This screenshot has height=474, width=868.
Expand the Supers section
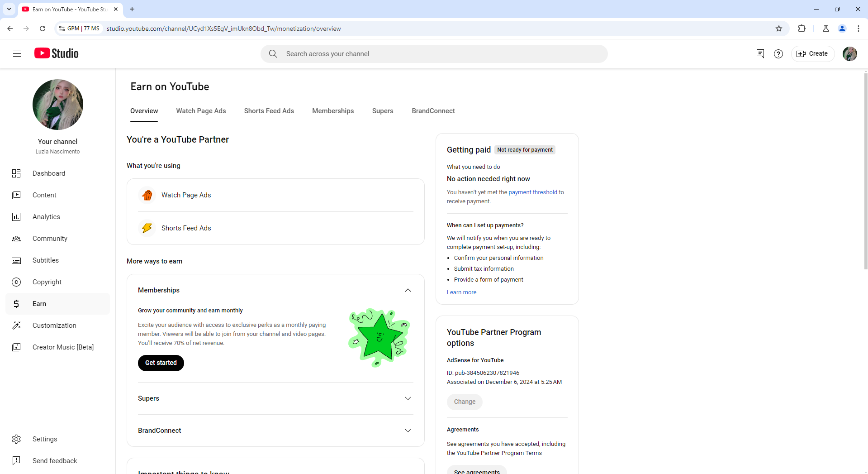coord(408,398)
